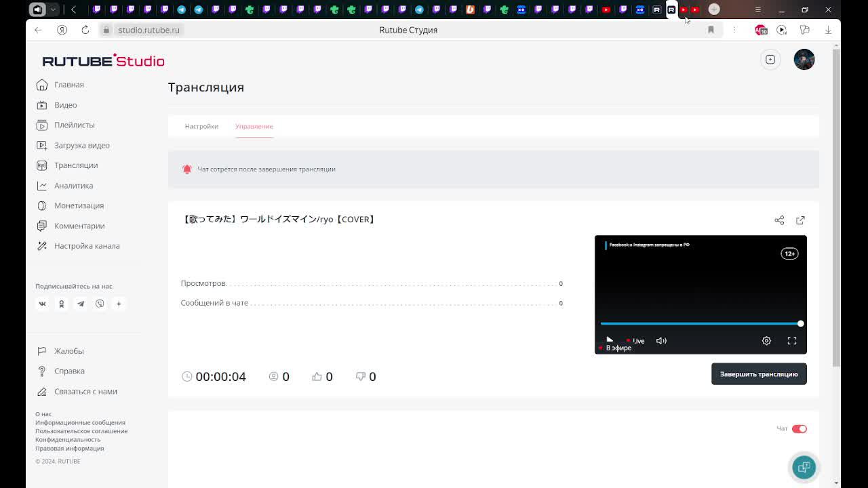Click the player progress bar

tap(701, 323)
